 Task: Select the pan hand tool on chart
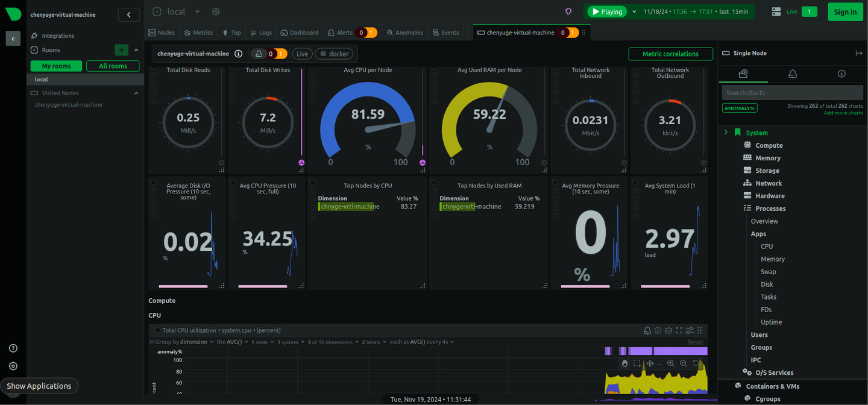624,363
